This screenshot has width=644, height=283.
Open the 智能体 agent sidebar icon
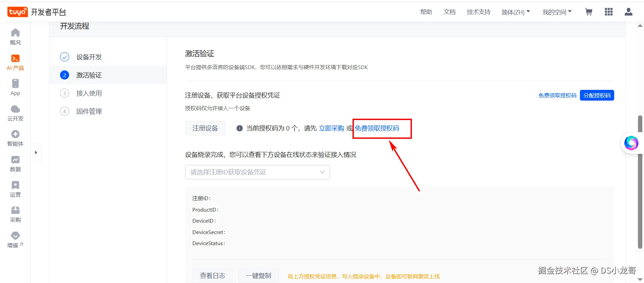click(x=15, y=138)
